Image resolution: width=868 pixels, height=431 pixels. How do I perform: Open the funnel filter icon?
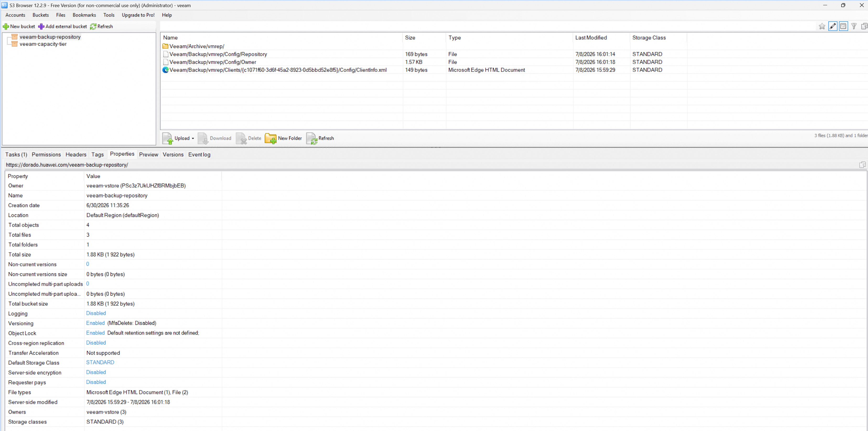pyautogui.click(x=854, y=26)
